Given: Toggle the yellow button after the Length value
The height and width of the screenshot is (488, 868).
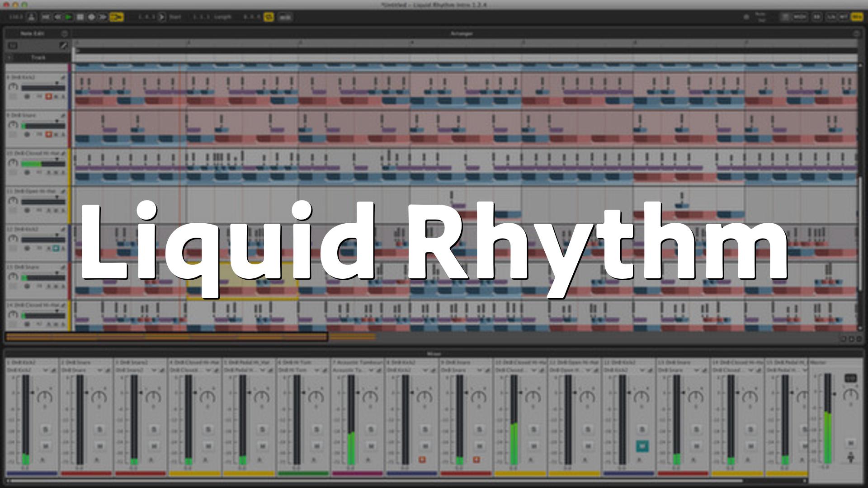Looking at the screenshot, I should click(x=269, y=17).
